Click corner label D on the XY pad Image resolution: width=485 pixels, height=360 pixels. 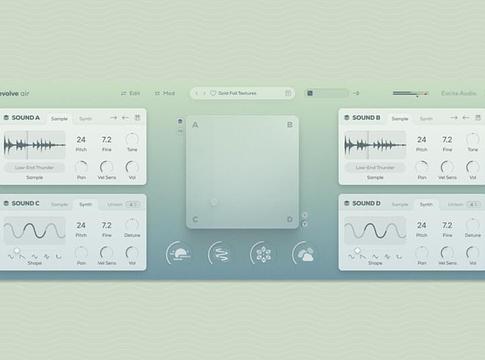[290, 219]
